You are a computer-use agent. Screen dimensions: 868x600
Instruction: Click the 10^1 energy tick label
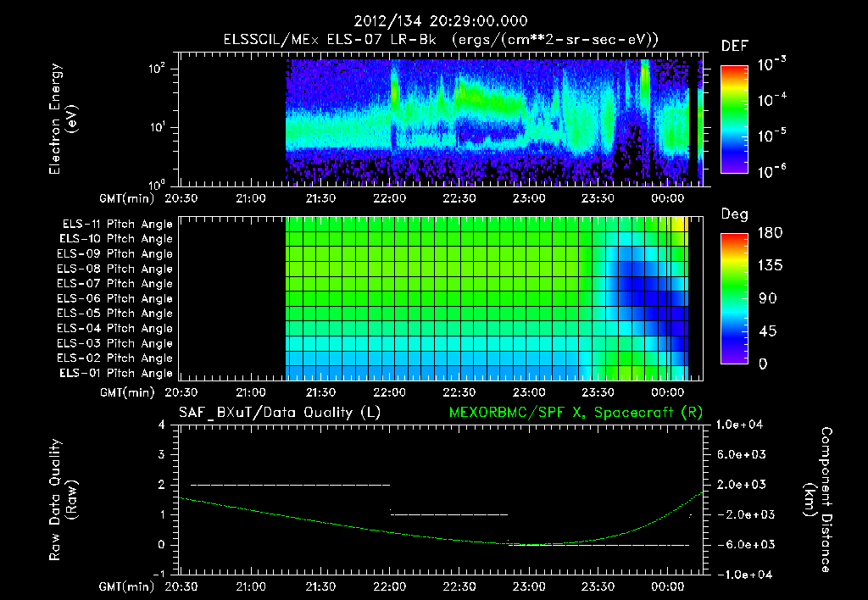click(157, 127)
